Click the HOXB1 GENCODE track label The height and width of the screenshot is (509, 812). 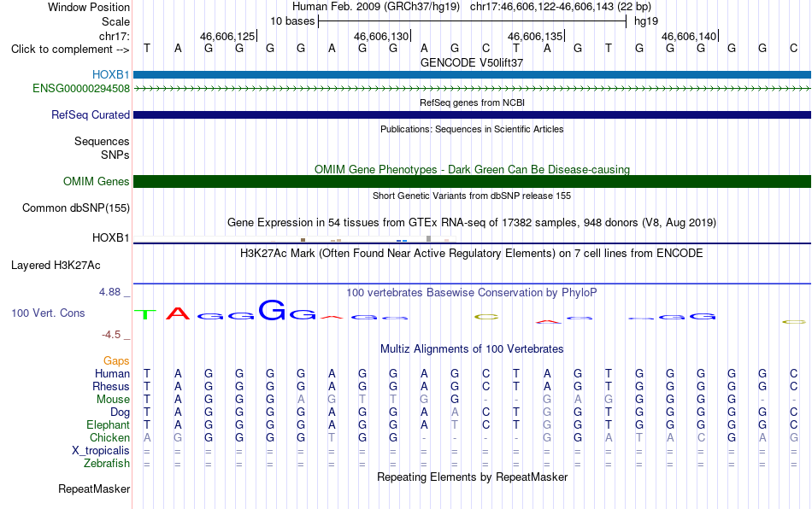111,75
